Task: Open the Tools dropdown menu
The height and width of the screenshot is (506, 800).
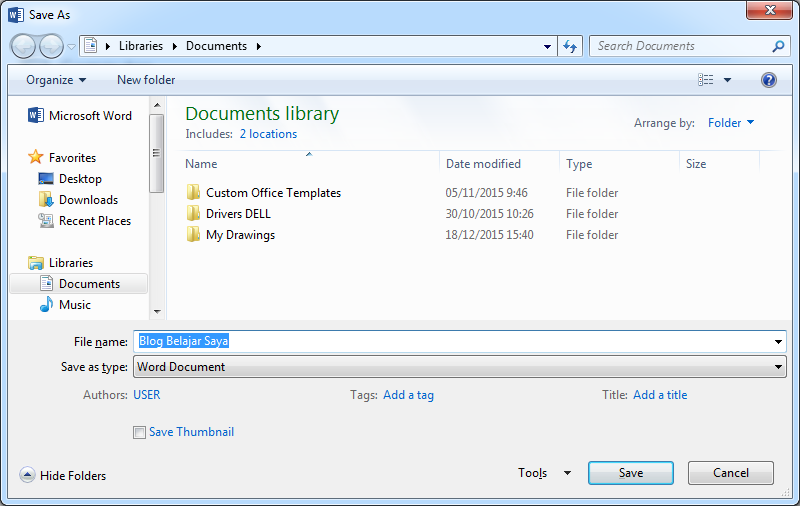Action: [x=544, y=473]
